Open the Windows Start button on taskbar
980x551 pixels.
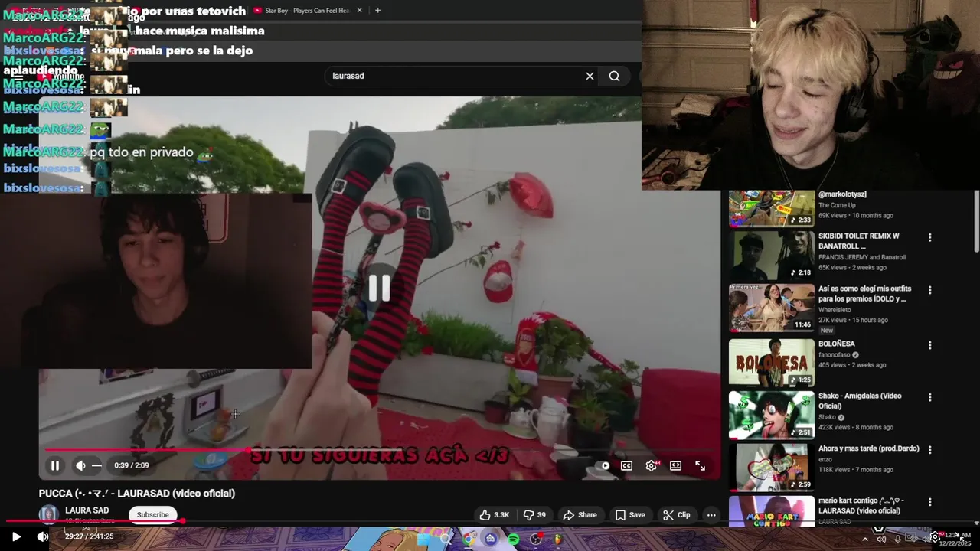[x=423, y=540]
